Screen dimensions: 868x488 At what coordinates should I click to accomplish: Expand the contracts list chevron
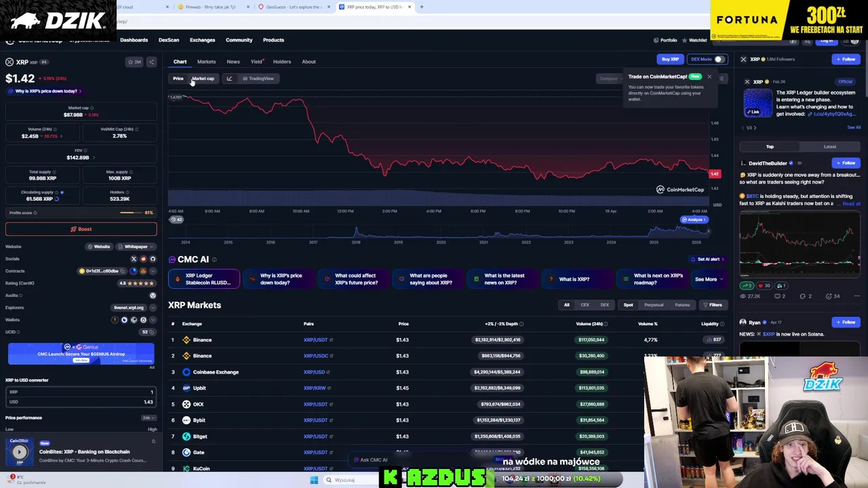click(x=153, y=271)
